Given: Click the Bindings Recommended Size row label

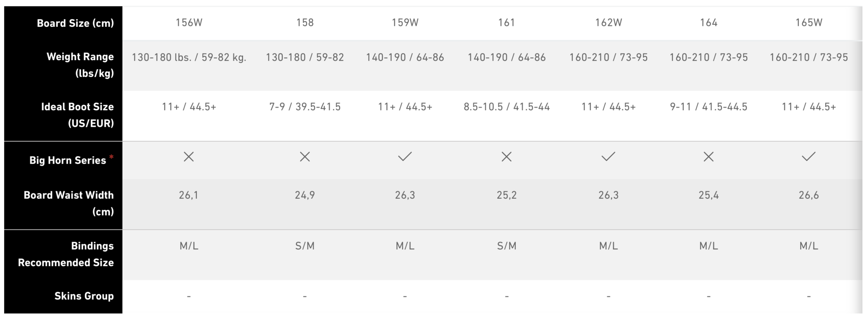Looking at the screenshot, I should 66,254.
